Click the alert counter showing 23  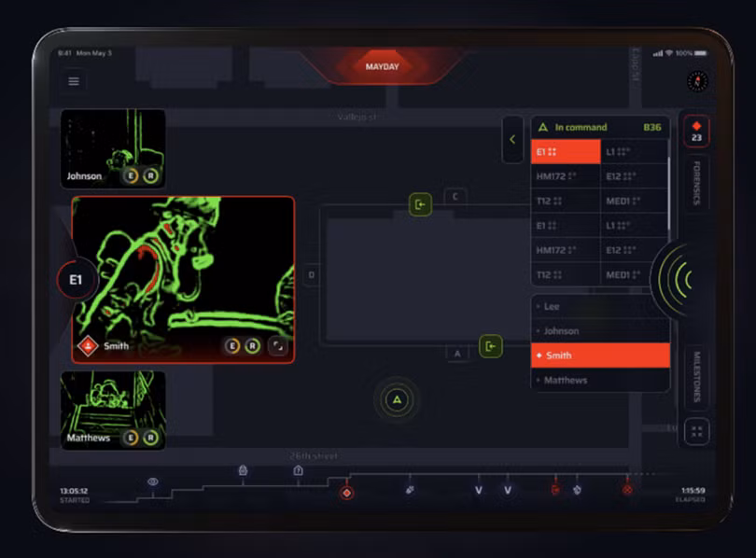[x=696, y=132]
